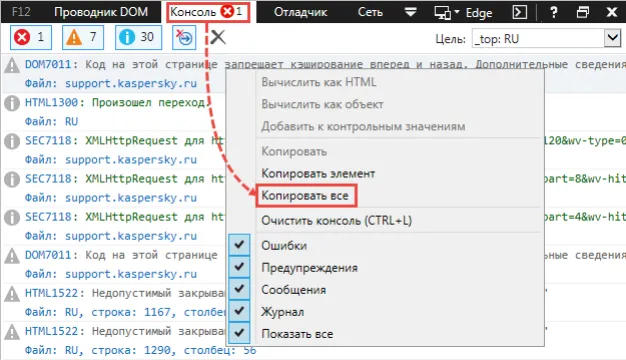
Task: Toggle the errors filter showing 1
Action: [31, 38]
